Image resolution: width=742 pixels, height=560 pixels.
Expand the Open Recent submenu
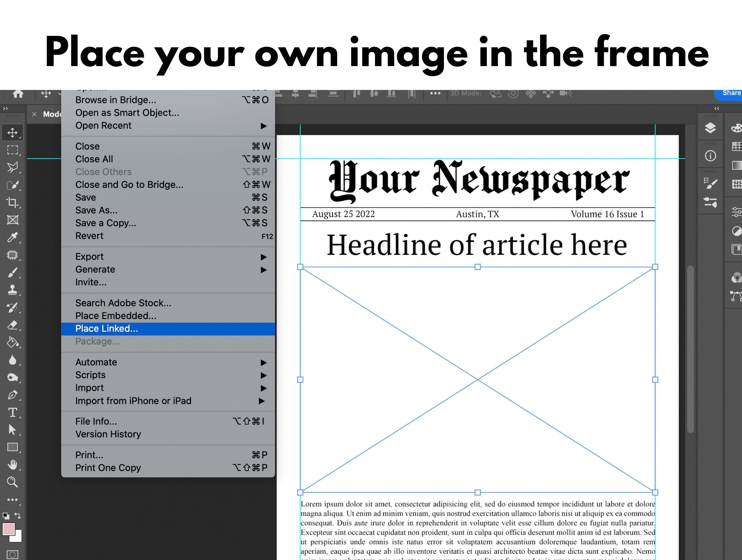point(168,125)
